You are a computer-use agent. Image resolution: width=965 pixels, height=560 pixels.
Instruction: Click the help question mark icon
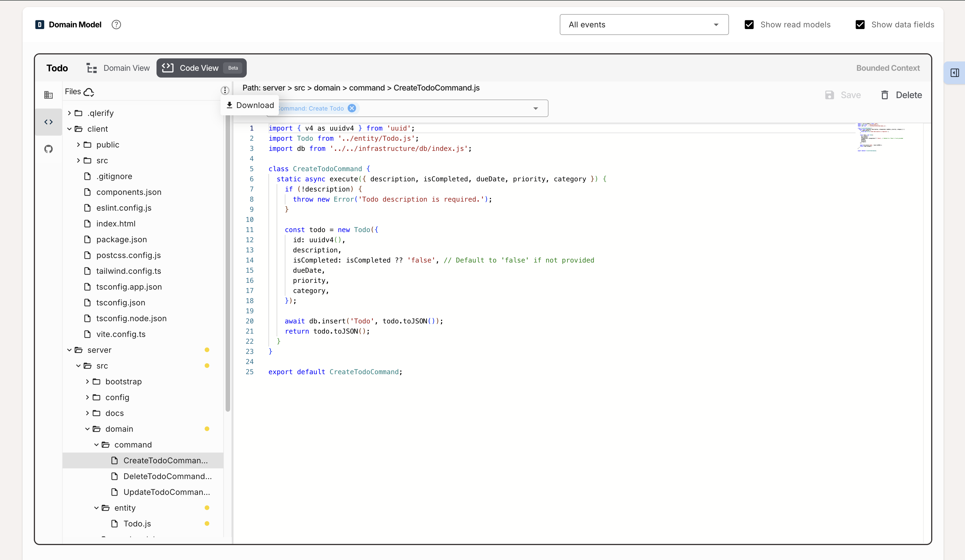[x=116, y=25]
